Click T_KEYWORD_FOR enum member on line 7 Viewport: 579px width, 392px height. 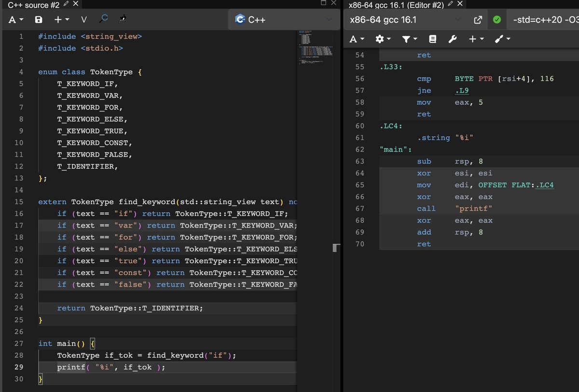click(x=90, y=108)
